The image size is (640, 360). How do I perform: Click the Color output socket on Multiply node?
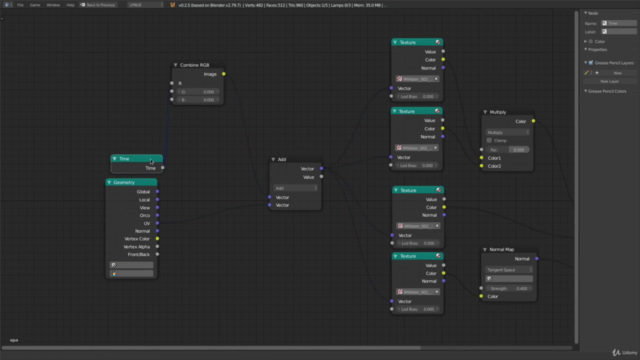tap(533, 121)
